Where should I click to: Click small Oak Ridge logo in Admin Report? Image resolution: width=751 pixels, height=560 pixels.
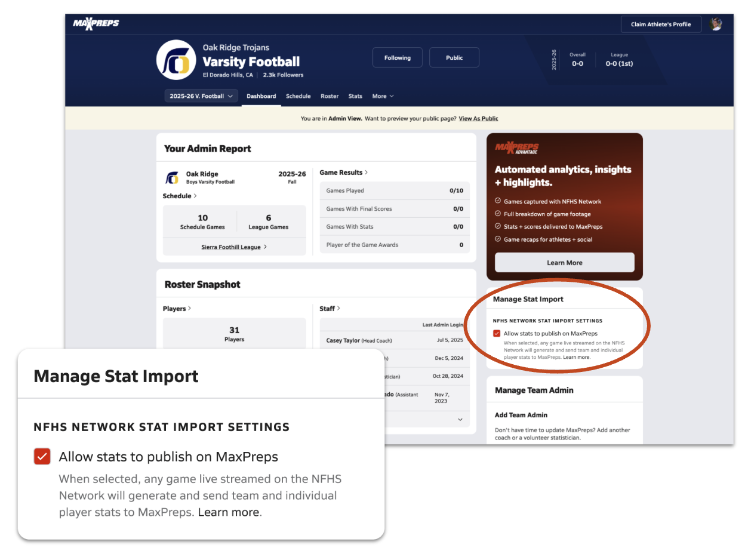172,178
